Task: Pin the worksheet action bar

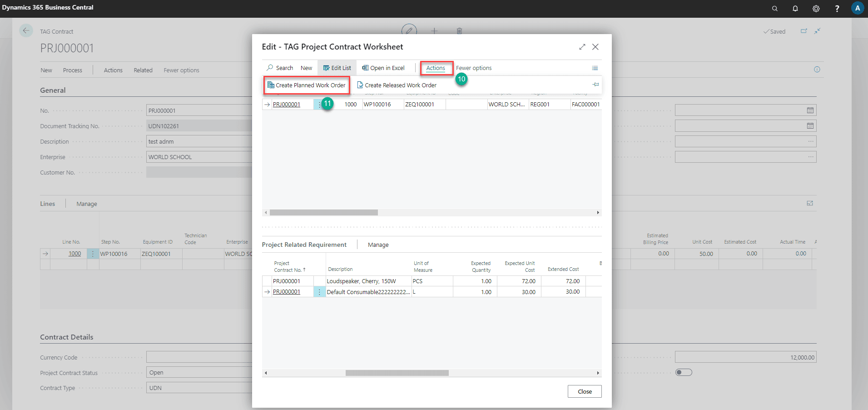Action: (x=595, y=85)
